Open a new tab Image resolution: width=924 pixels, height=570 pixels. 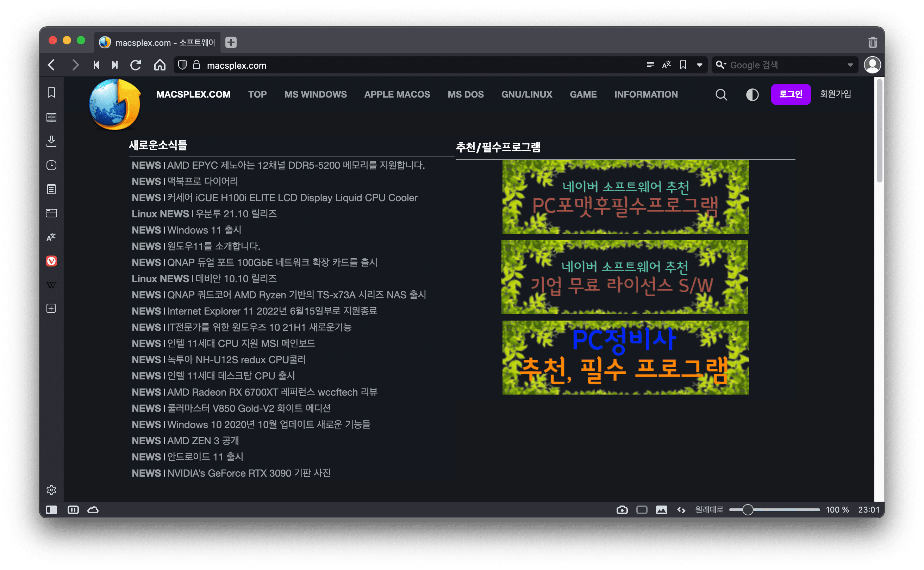click(x=231, y=42)
